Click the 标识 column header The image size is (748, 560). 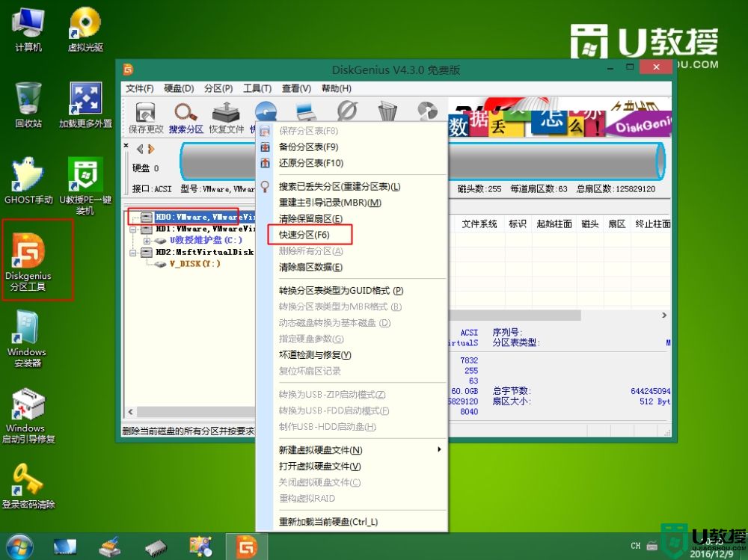[x=518, y=224]
